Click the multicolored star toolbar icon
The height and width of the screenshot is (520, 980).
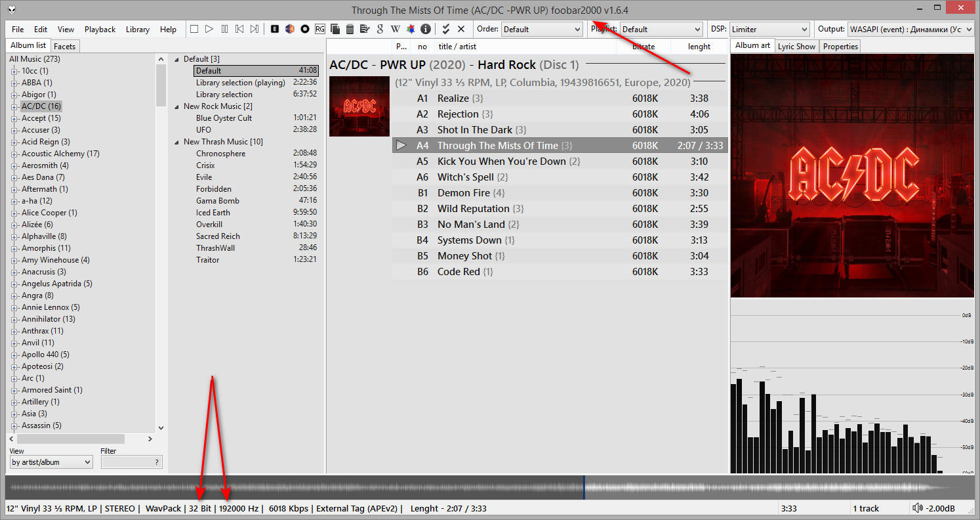(x=411, y=29)
